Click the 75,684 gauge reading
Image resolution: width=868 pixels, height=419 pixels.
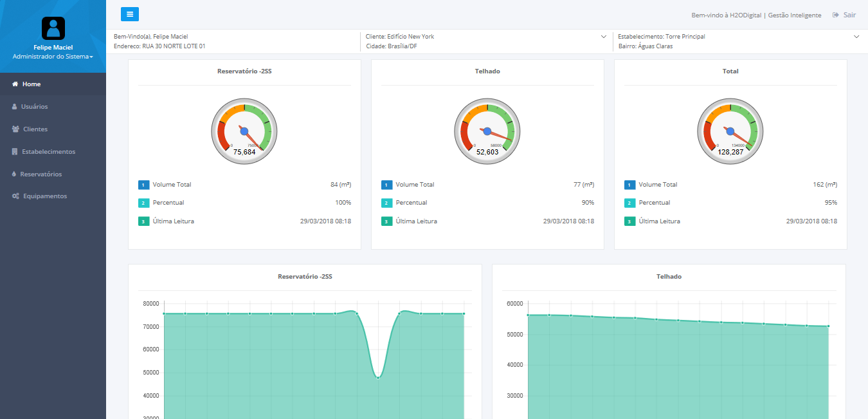pyautogui.click(x=244, y=153)
